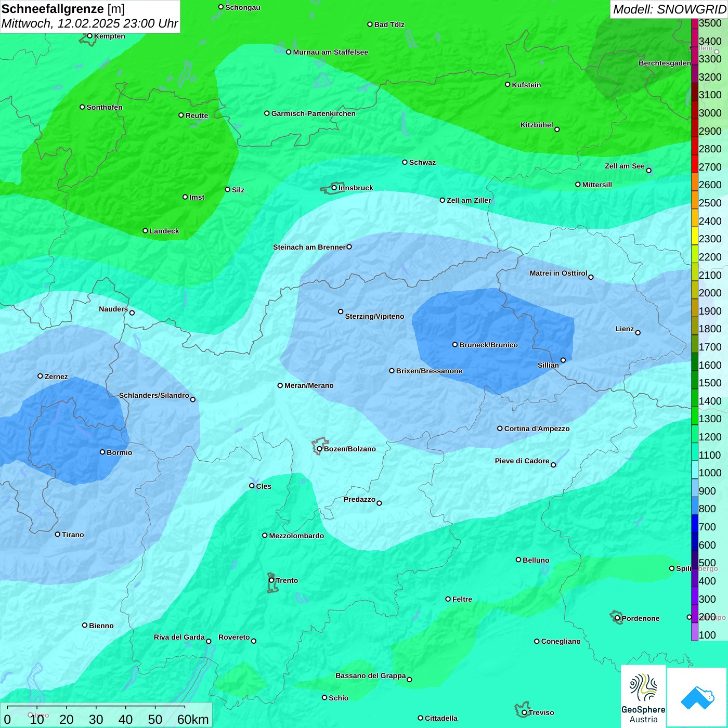Screen dimensions: 728x728
Task: Click the Meran/Merano label
Action: 309,385
